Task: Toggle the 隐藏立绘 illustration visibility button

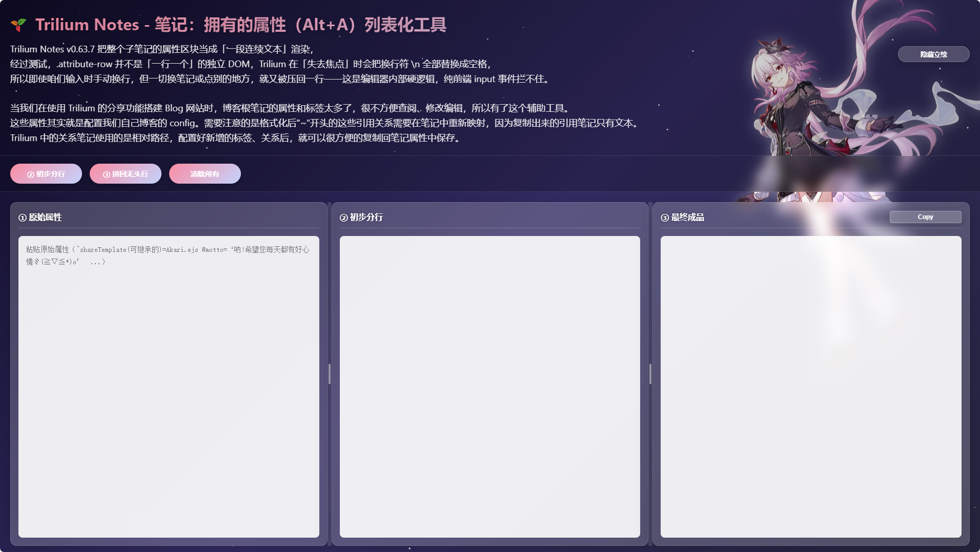Action: pyautogui.click(x=933, y=54)
